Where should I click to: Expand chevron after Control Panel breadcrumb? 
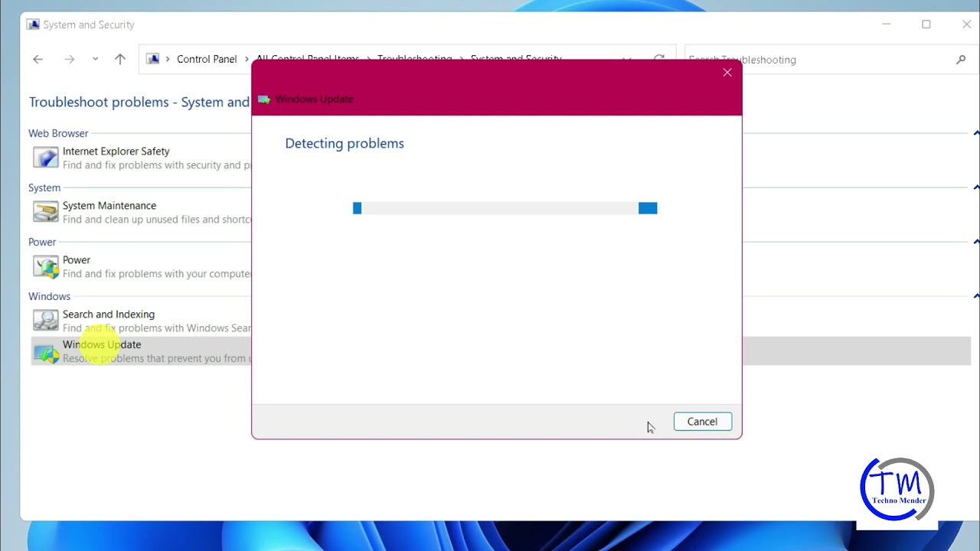pyautogui.click(x=247, y=59)
